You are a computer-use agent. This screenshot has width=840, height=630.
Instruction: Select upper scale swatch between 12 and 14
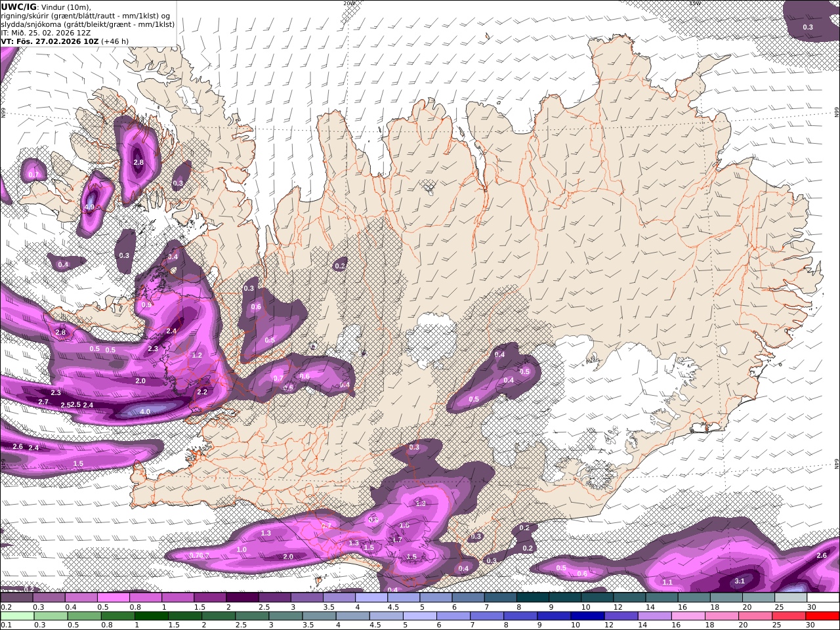[x=629, y=598]
